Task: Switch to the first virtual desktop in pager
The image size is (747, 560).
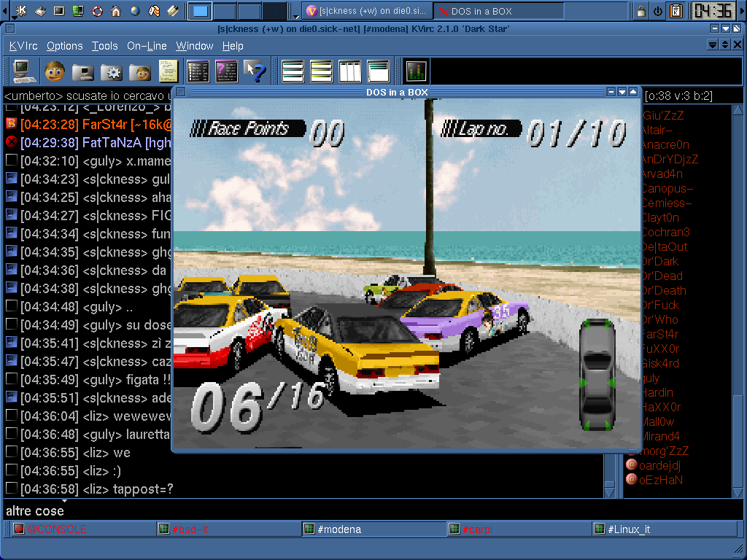Action: click(x=200, y=11)
